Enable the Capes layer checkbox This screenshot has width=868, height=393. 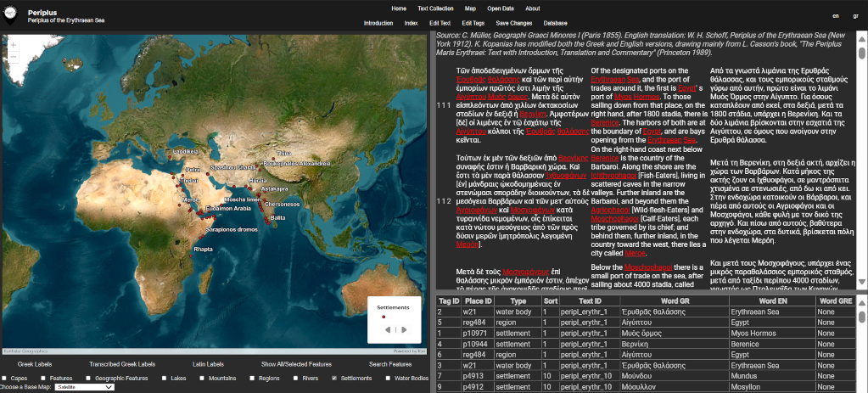coord(5,378)
